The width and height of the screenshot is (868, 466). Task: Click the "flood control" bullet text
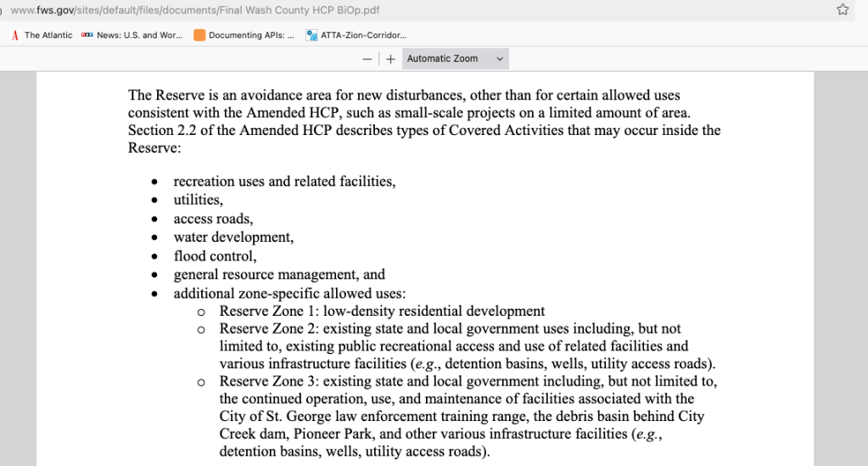(215, 255)
